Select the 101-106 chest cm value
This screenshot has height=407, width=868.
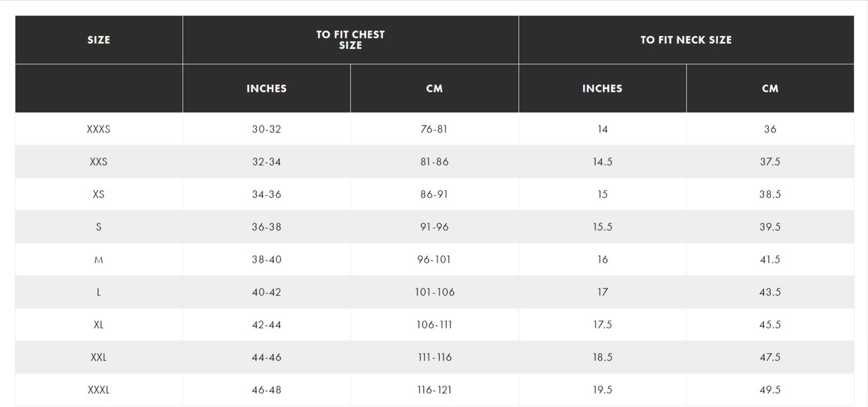coord(435,292)
